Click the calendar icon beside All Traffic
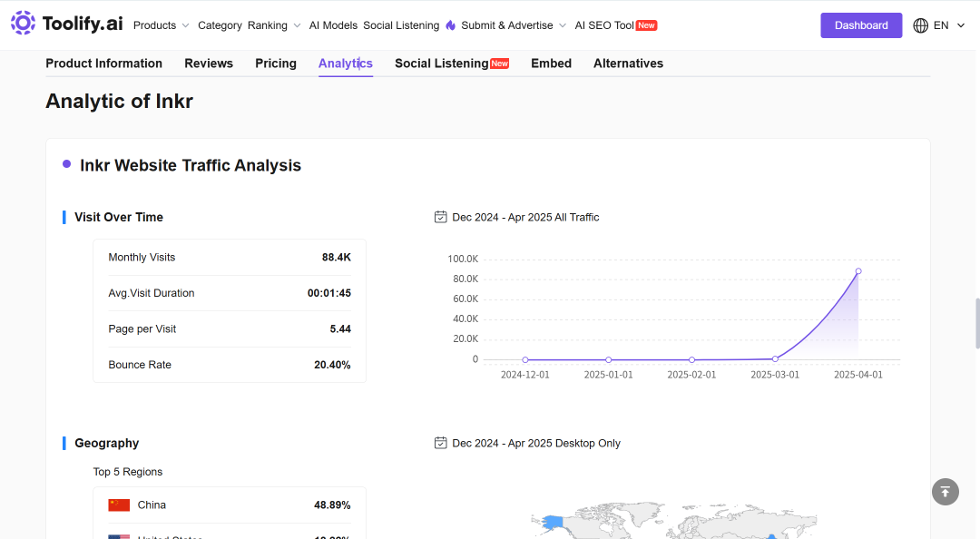Viewport: 980px width, 539px height. (441, 217)
